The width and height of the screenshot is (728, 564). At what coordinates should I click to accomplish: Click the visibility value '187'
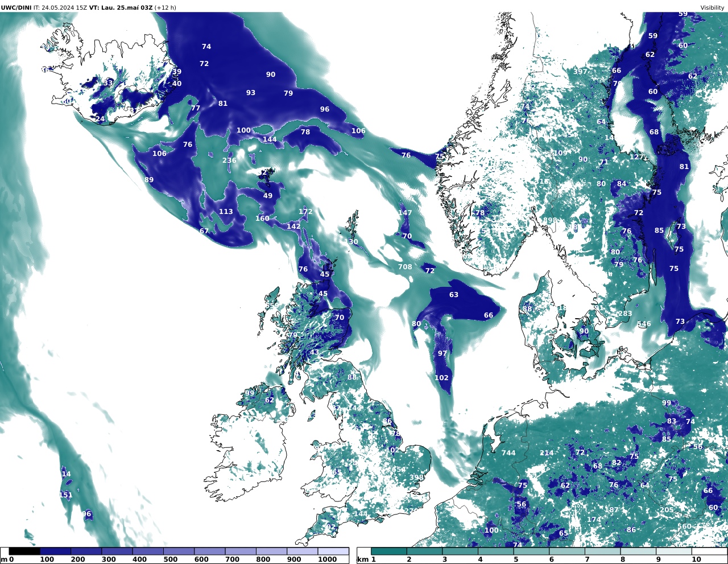click(x=611, y=510)
